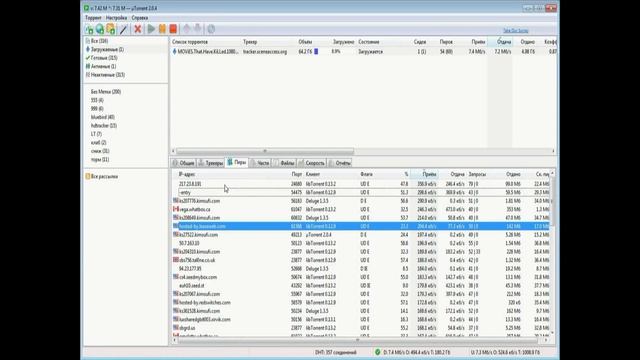Click the orange Add RSS Feed toolbar icon
The width and height of the screenshot is (640, 360).
click(x=111, y=29)
